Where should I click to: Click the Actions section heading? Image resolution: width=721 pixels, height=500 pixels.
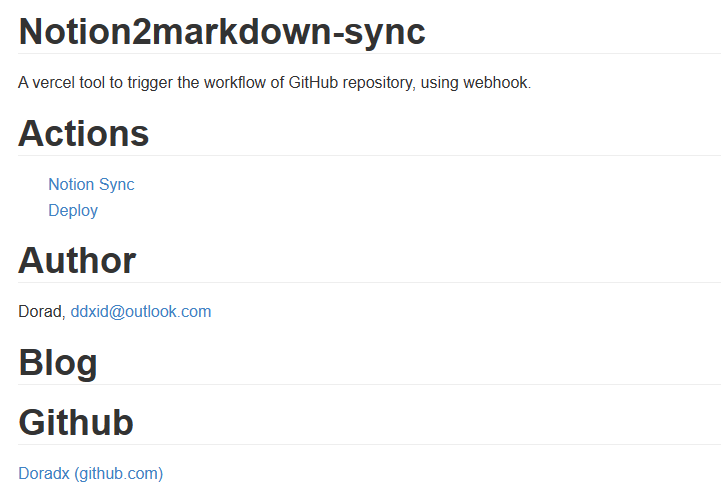point(83,133)
